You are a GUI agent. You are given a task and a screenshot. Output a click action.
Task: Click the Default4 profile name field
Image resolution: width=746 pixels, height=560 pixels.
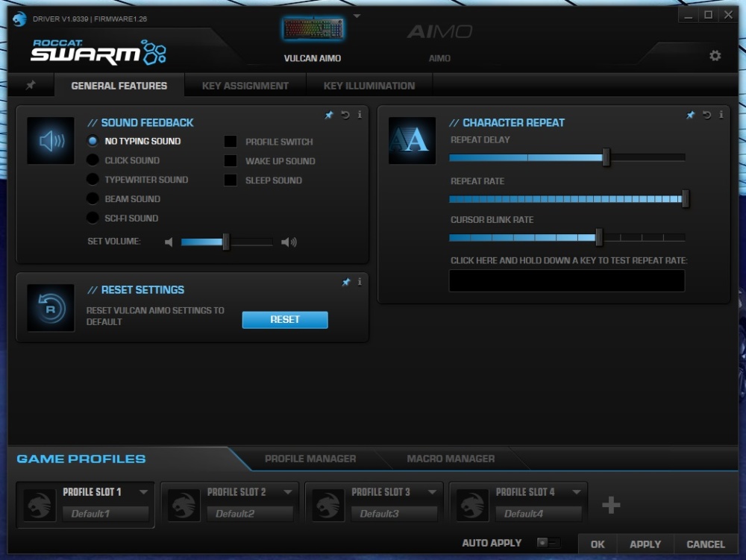coord(539,514)
